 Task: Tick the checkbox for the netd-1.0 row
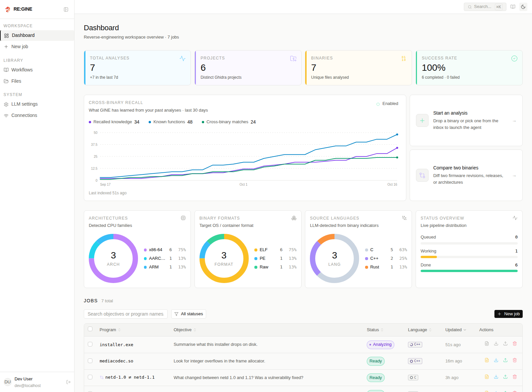pos(90,377)
